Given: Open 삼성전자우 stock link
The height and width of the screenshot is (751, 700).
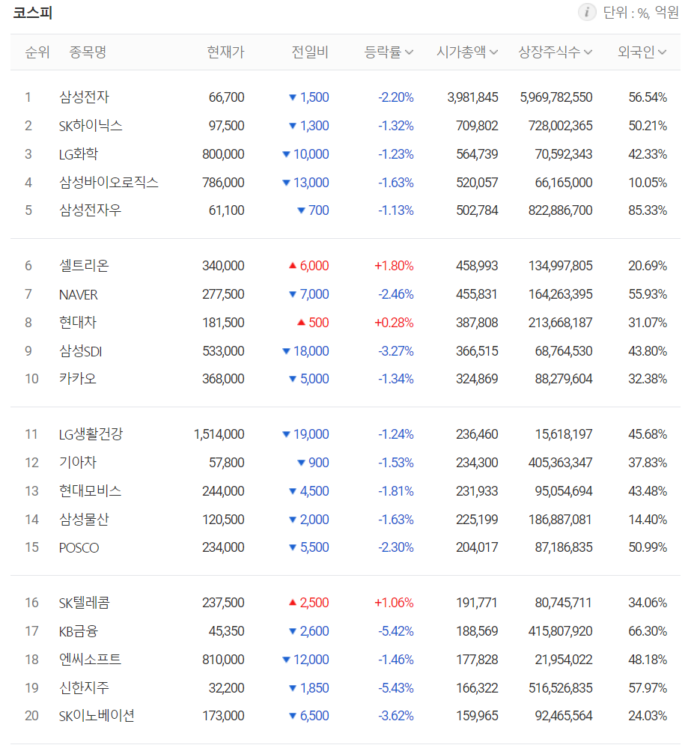Looking at the screenshot, I should pos(90,210).
